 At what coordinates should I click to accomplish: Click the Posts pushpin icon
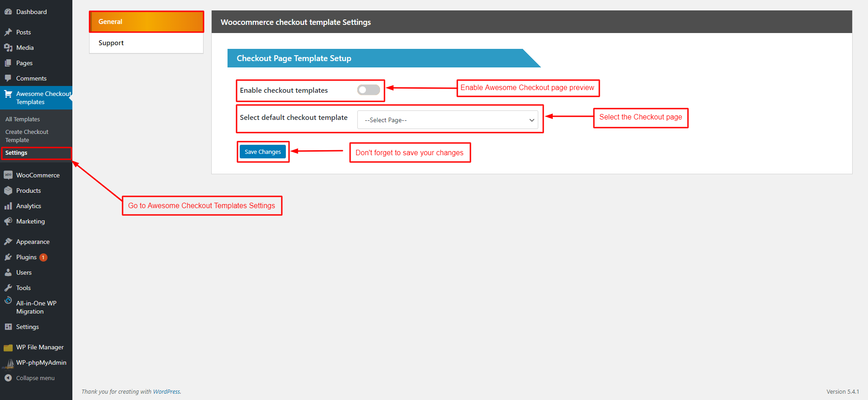pos(8,32)
